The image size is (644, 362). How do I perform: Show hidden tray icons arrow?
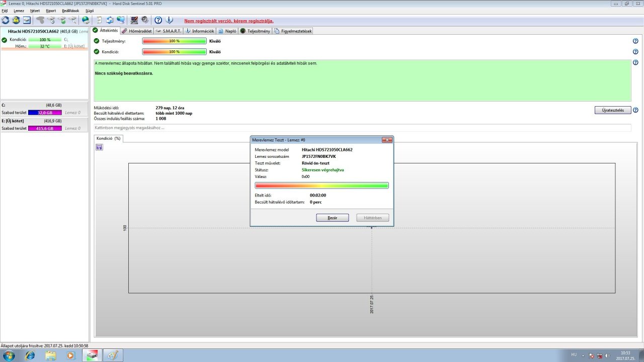(x=584, y=355)
